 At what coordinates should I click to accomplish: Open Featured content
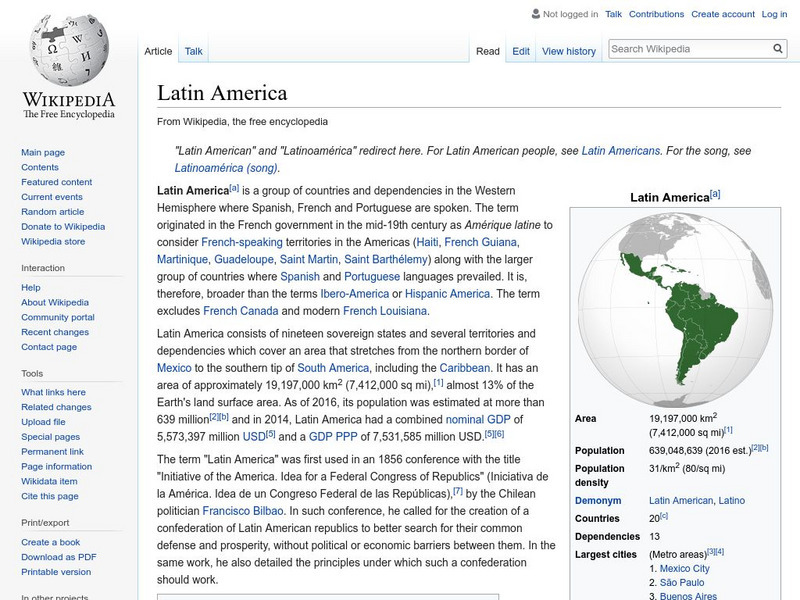pos(57,182)
